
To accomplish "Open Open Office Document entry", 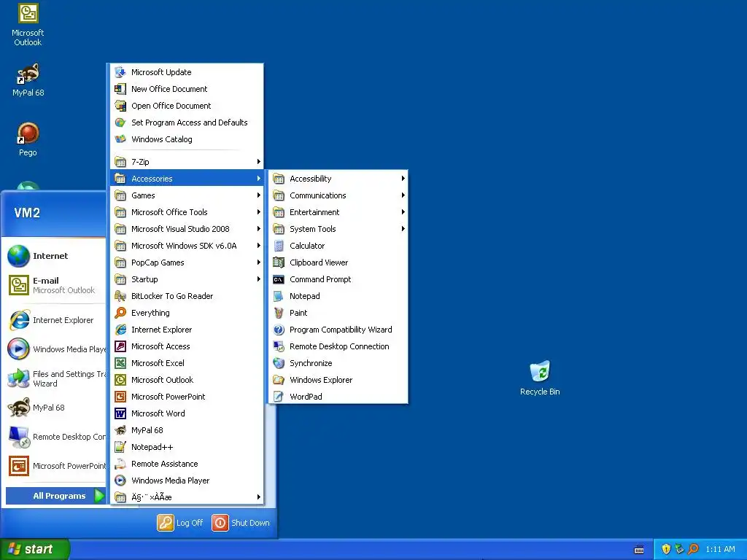I will click(187, 106).
